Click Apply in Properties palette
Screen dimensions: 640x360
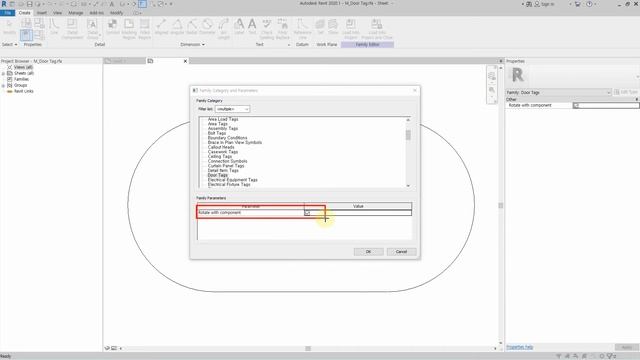pos(627,347)
